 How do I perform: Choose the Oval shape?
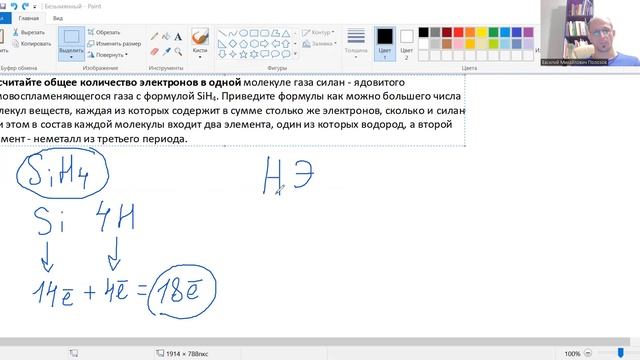point(243,33)
